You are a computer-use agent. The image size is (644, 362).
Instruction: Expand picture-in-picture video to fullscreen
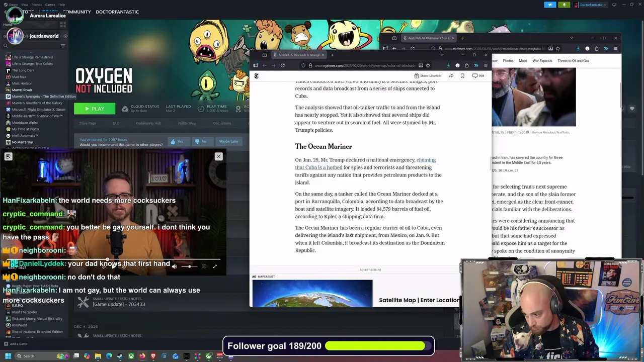coord(215,266)
